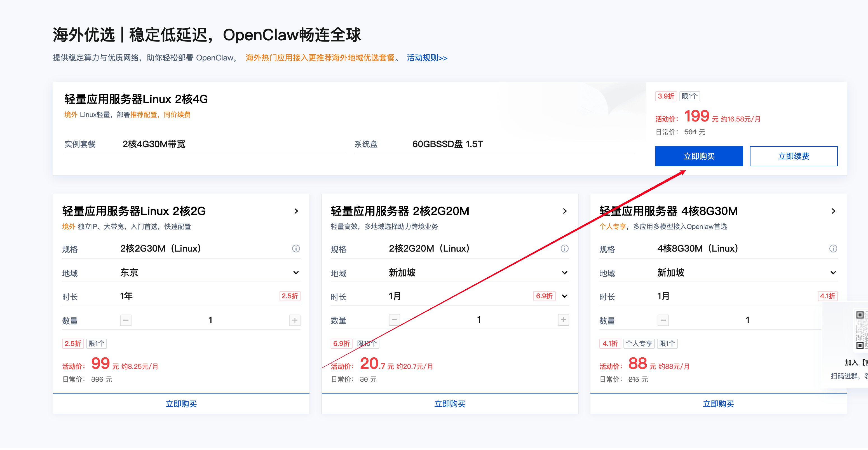Increase quantity on the 2核2G Linux card
The image size is (868, 450).
tap(294, 320)
